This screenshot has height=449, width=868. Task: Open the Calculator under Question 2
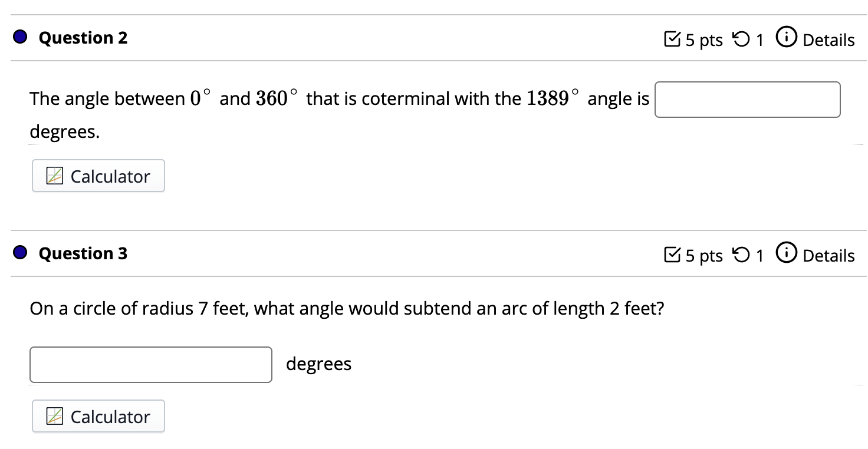pos(98,176)
